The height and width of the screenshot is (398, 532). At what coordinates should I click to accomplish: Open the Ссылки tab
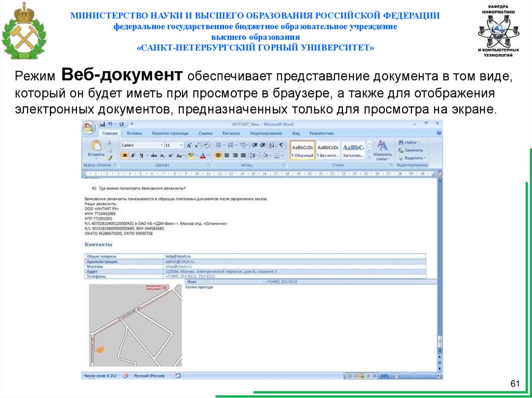tap(205, 133)
